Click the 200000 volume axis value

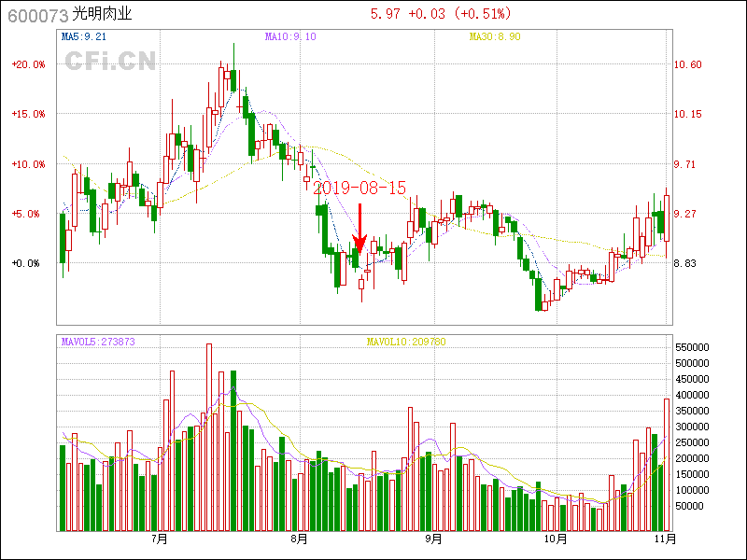coord(692,458)
